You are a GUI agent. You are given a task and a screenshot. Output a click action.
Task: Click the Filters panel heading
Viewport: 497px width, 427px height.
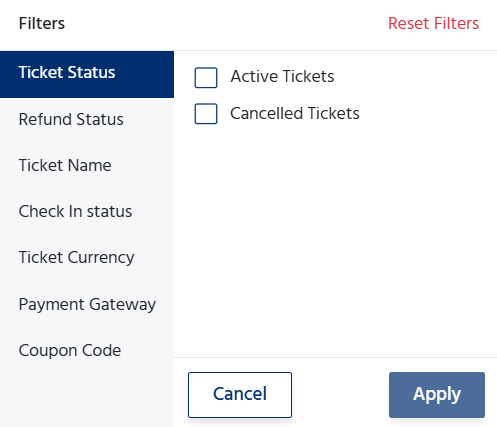point(42,23)
